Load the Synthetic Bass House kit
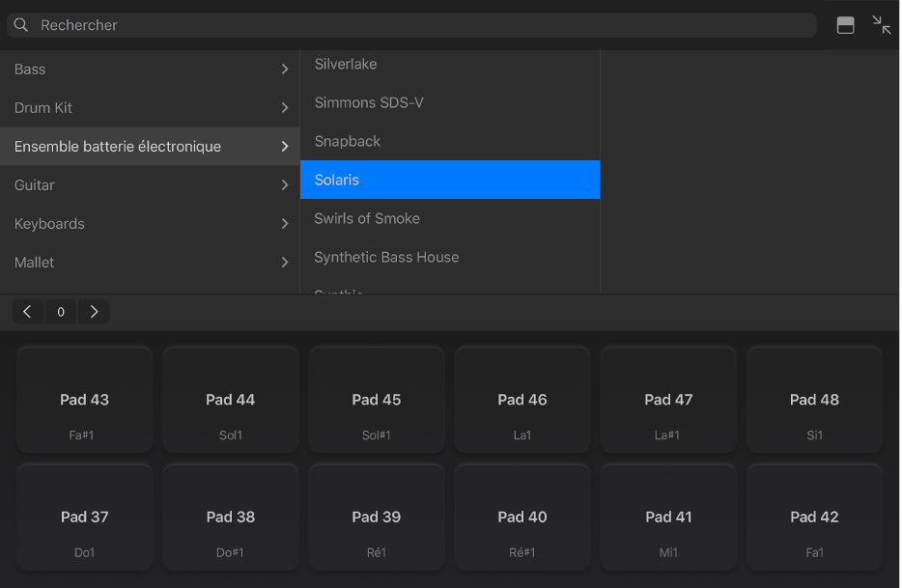 (386, 257)
